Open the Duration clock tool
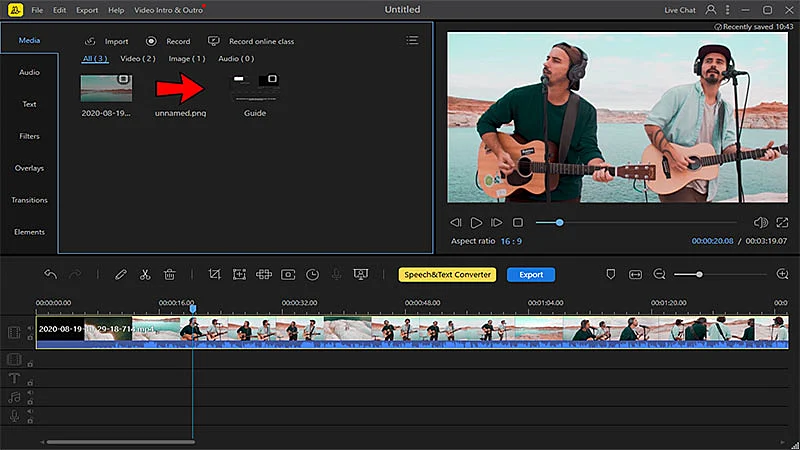Screen dimensions: 800x450 click(312, 274)
